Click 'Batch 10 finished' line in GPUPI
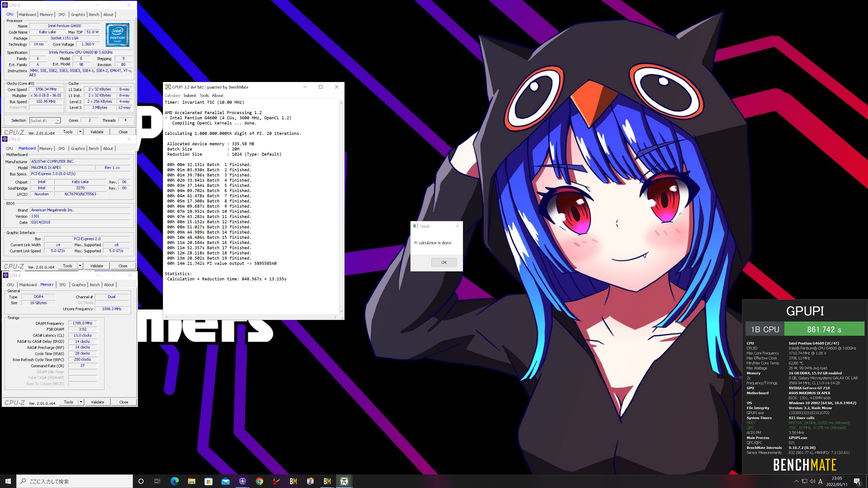The width and height of the screenshot is (868, 488). point(209,211)
